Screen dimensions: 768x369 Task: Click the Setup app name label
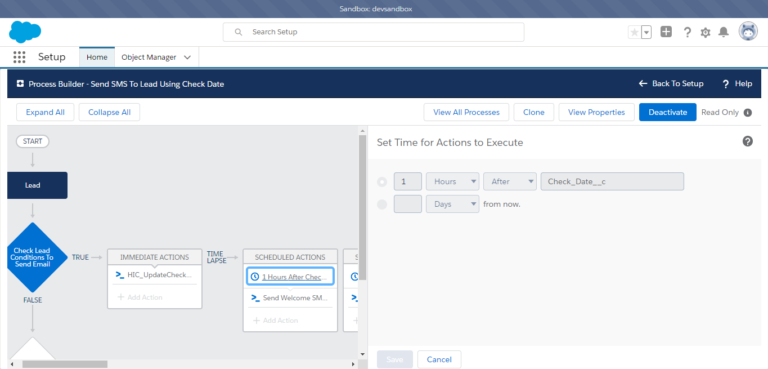51,57
